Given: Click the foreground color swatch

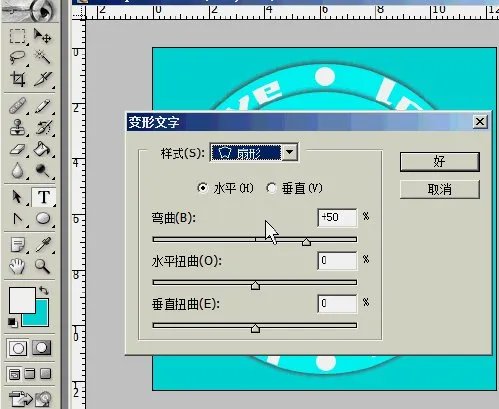Looking at the screenshot, I should pos(22,300).
